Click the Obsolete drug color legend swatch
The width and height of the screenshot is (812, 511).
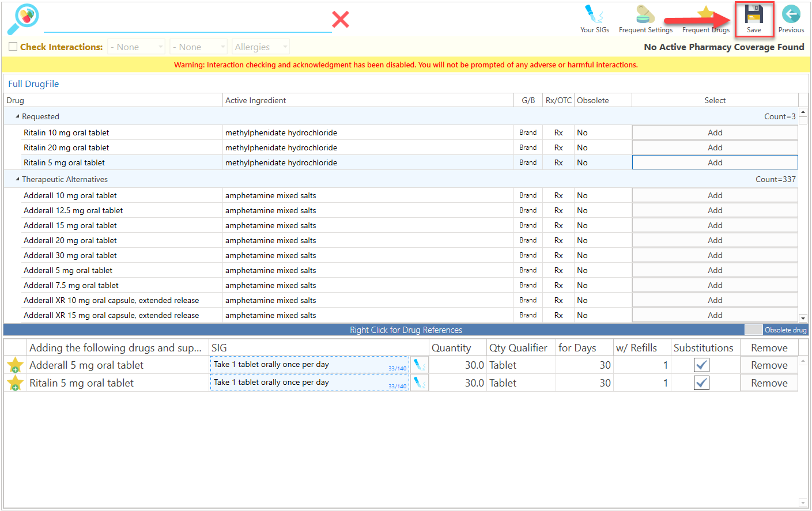point(753,330)
